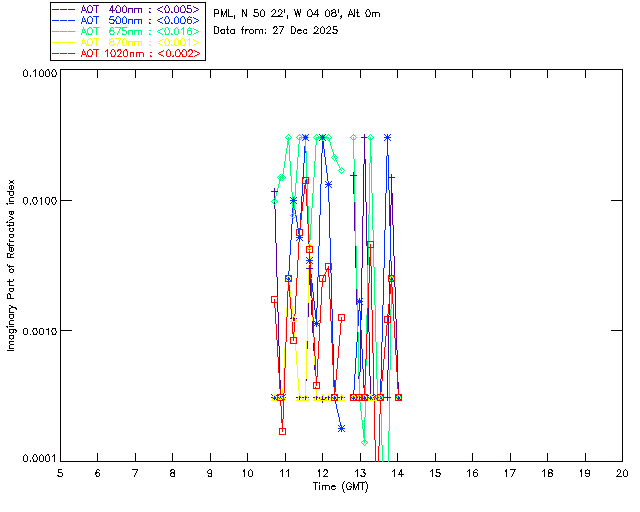Click 'Imaginary Part of Refractive index' axis title
The image size is (640, 512).
point(11,265)
